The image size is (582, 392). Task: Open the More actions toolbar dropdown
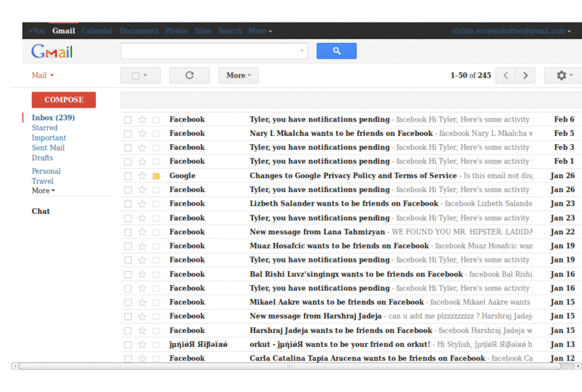pyautogui.click(x=239, y=76)
